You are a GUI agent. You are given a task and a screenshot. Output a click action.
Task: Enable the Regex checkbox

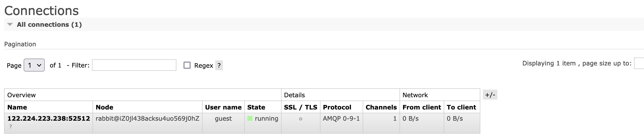pyautogui.click(x=187, y=65)
